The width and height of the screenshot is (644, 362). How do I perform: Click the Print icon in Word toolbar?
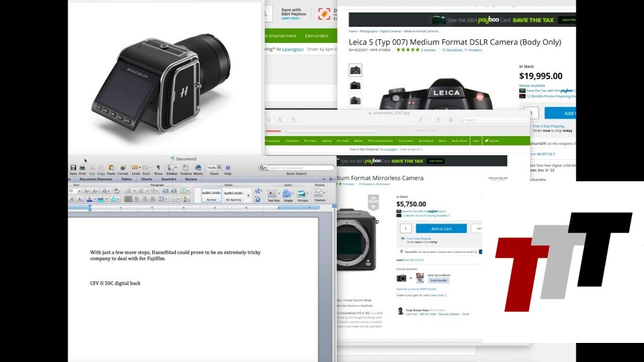[83, 168]
